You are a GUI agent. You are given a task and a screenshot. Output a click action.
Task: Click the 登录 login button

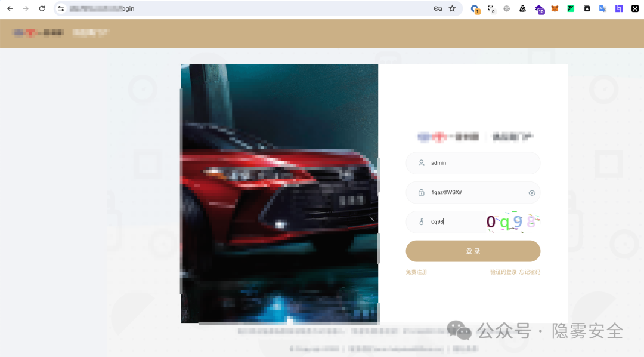pos(473,251)
